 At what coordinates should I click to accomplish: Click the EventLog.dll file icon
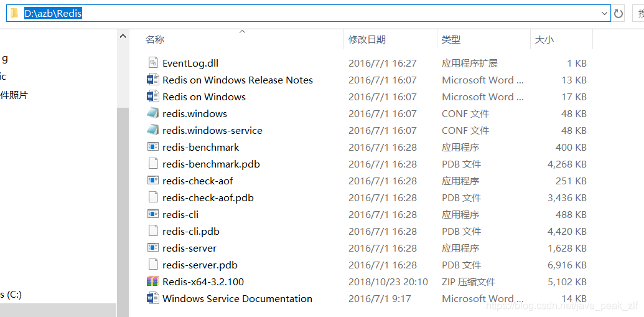[x=153, y=62]
